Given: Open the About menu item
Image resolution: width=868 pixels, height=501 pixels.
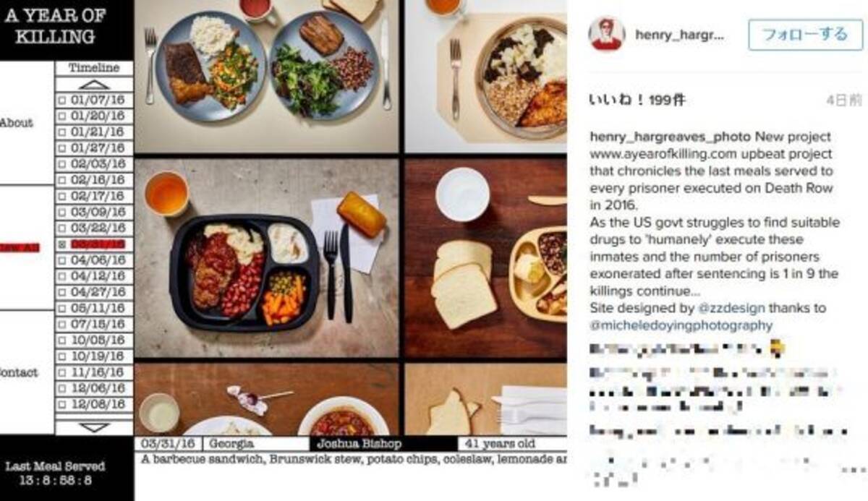Looking at the screenshot, I should click(x=17, y=122).
